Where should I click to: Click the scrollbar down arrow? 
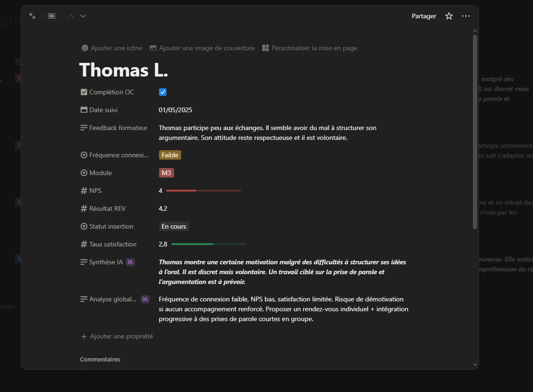point(475,365)
